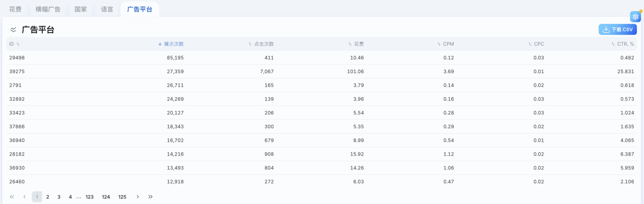Image resolution: width=644 pixels, height=204 pixels.
Task: Click the CTR, % header label
Action: (626, 44)
